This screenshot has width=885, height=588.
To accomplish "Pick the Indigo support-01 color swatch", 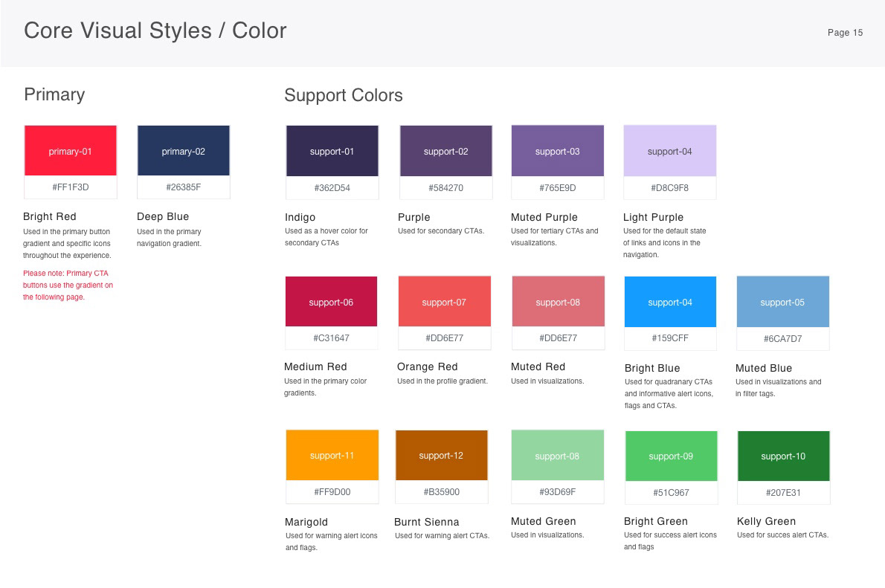I will [332, 151].
